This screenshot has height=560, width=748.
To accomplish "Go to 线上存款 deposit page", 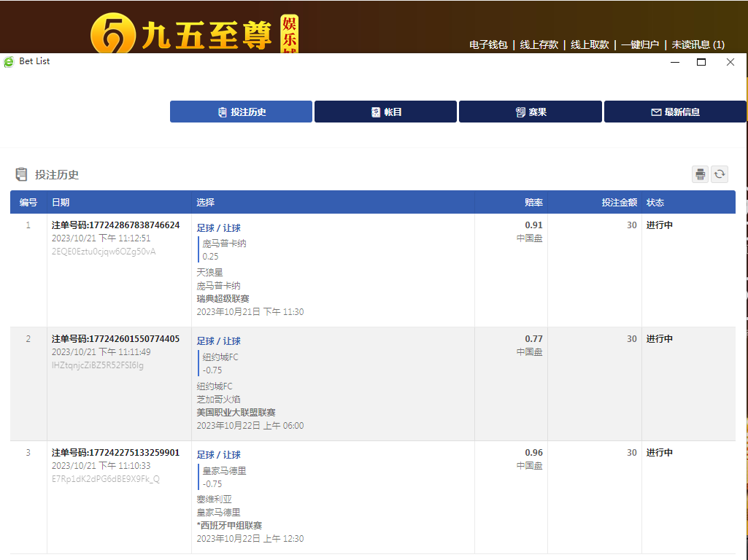I will tap(539, 44).
